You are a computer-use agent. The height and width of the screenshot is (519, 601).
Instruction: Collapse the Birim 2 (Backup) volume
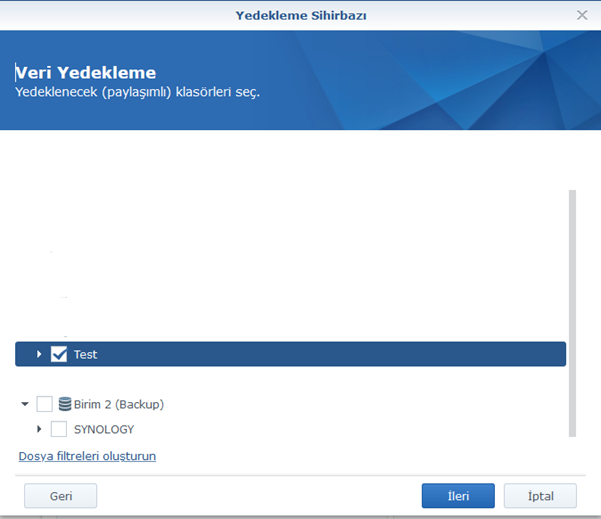point(25,404)
